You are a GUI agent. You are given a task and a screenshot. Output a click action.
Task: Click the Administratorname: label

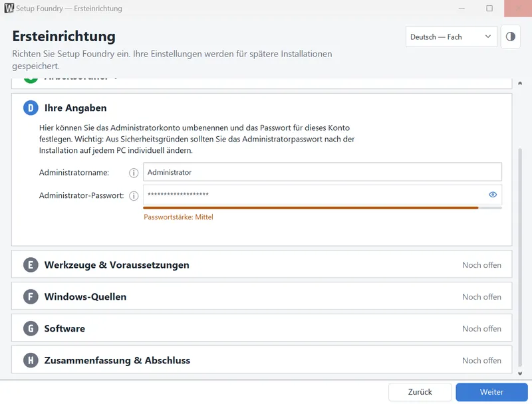point(74,173)
